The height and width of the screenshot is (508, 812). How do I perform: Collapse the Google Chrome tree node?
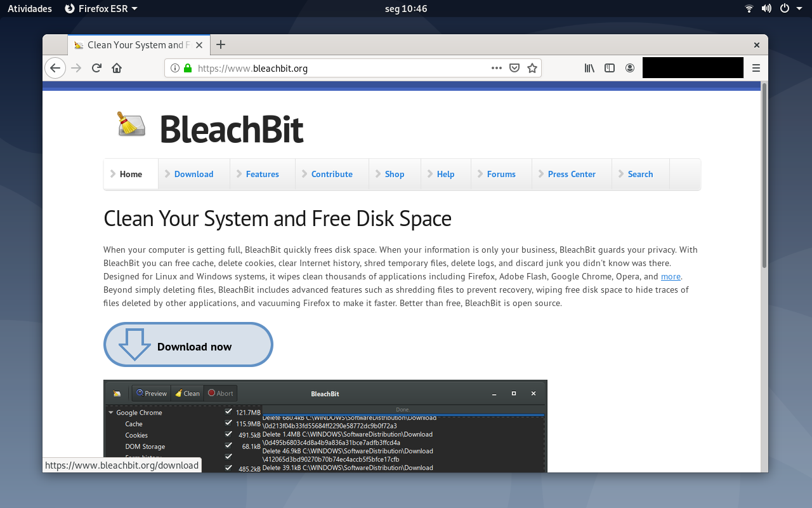(x=111, y=413)
